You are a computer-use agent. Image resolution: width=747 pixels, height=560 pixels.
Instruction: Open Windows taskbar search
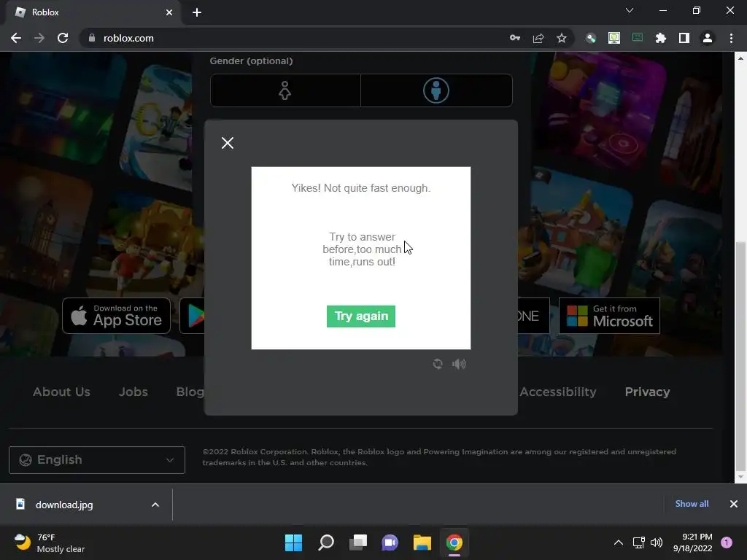point(326,542)
